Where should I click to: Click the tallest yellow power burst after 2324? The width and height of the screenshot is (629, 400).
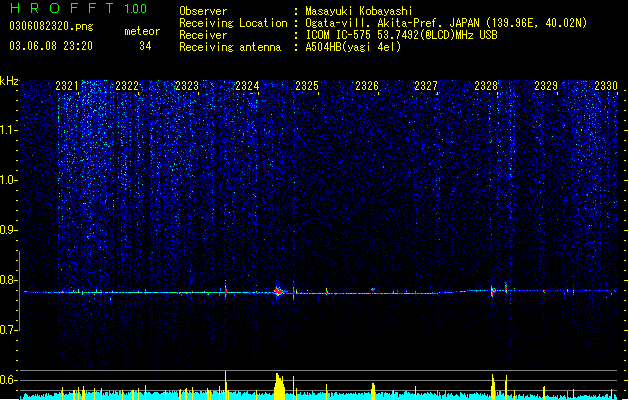click(280, 386)
